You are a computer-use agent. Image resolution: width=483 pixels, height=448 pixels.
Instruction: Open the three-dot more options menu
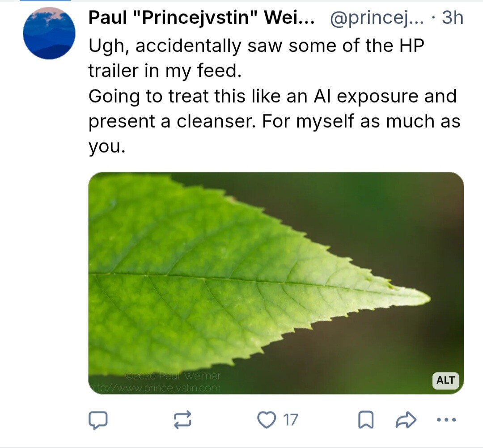(446, 419)
